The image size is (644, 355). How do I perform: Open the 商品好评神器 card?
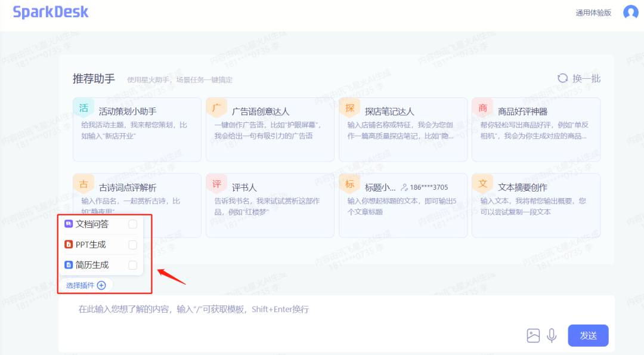point(536,129)
